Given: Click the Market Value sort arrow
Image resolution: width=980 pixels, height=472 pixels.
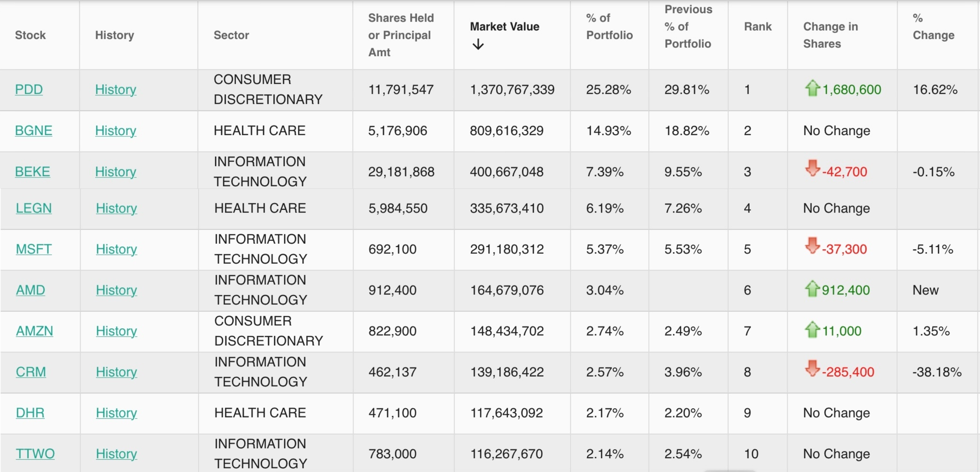Looking at the screenshot, I should click(478, 45).
